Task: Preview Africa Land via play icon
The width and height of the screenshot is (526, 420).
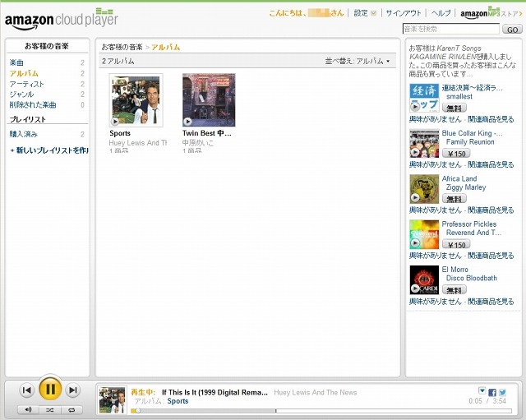Action: tap(415, 197)
